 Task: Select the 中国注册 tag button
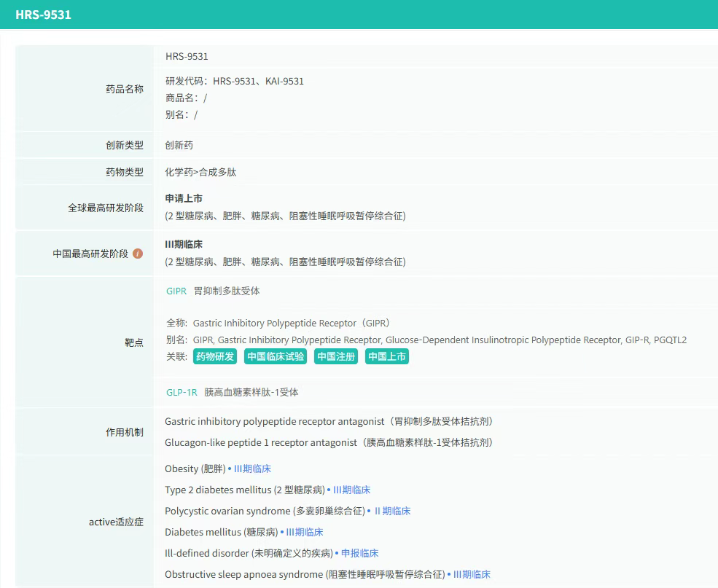coord(336,356)
